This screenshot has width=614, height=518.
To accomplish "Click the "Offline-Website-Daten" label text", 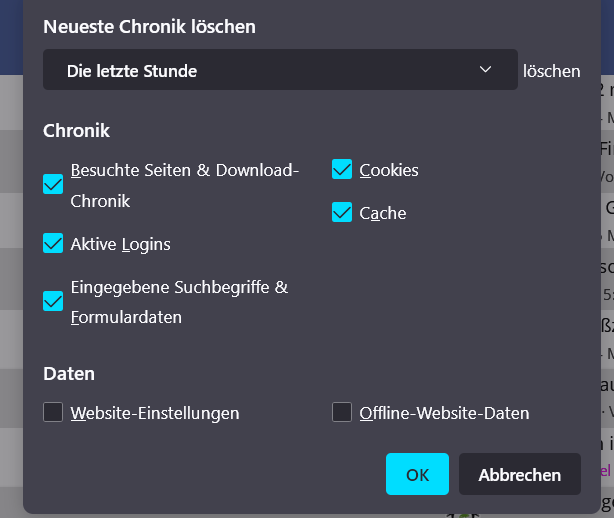I will pos(444,413).
